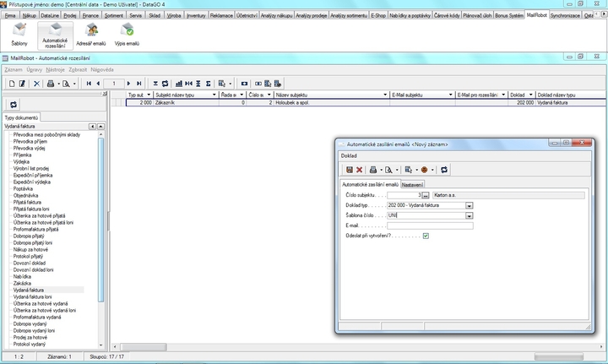Screen dimensions: 608x364
Task: Open the Typ sub column filter dropdown
Action: tap(149, 95)
